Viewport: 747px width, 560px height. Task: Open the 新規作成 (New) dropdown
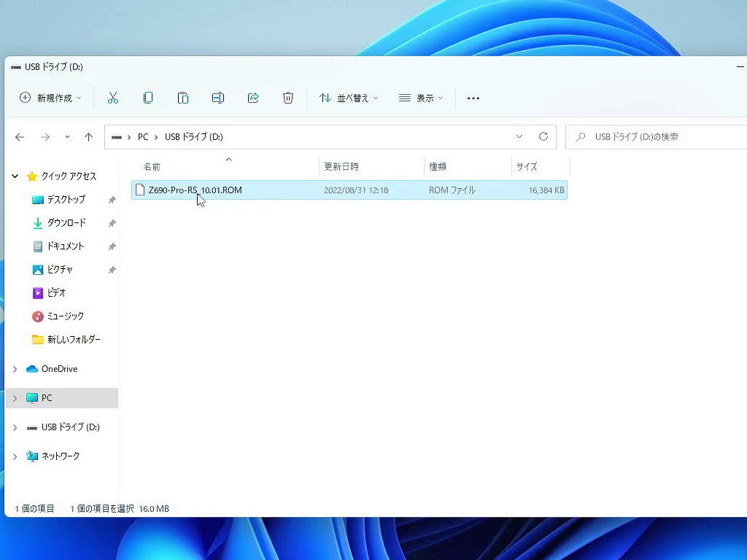50,98
